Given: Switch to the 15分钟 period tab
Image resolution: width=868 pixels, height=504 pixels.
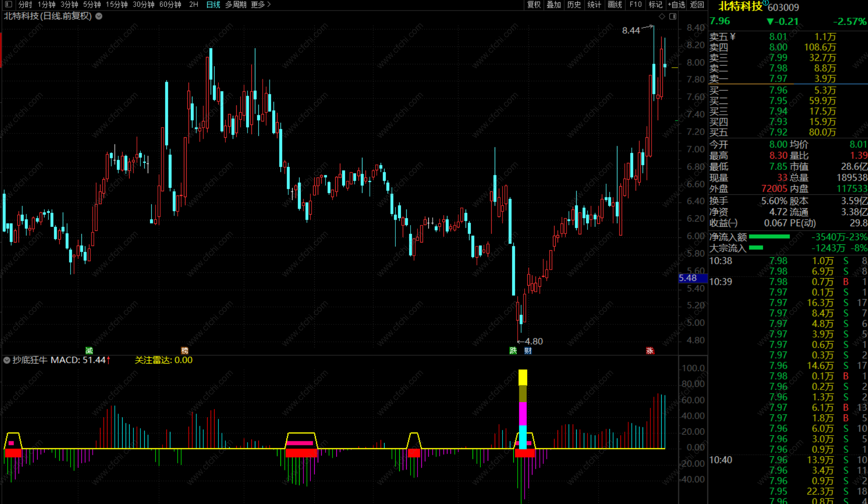Looking at the screenshot, I should click(x=116, y=5).
